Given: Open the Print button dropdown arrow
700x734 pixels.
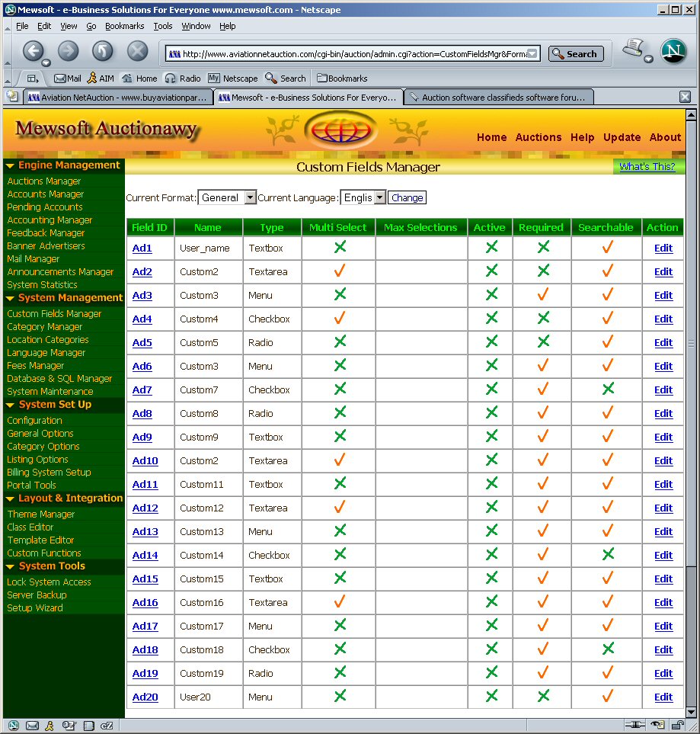Looking at the screenshot, I should pyautogui.click(x=648, y=59).
